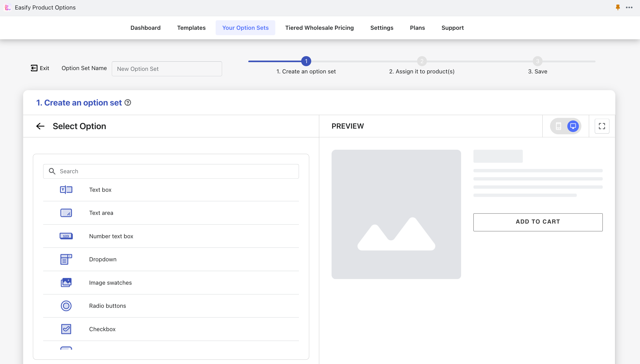Open the Templates tab
The height and width of the screenshot is (364, 640).
pos(191,28)
